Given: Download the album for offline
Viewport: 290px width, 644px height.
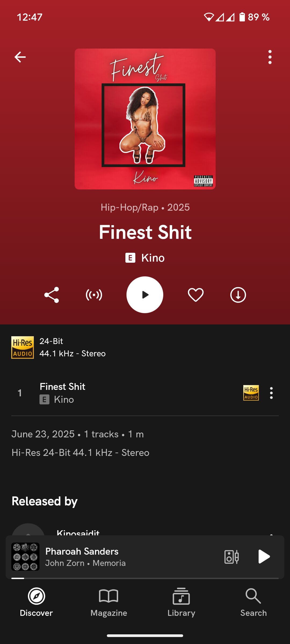Looking at the screenshot, I should click(x=238, y=295).
